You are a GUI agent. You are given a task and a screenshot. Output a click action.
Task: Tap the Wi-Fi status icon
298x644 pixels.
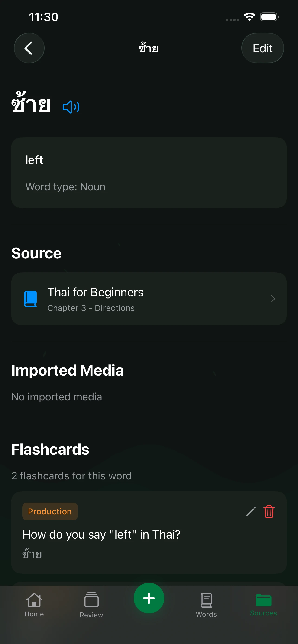coord(249,17)
